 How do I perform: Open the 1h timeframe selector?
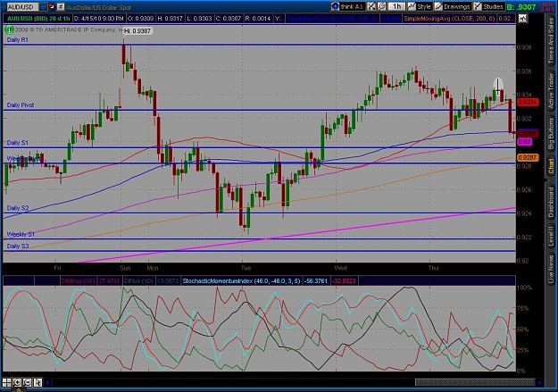coord(396,6)
